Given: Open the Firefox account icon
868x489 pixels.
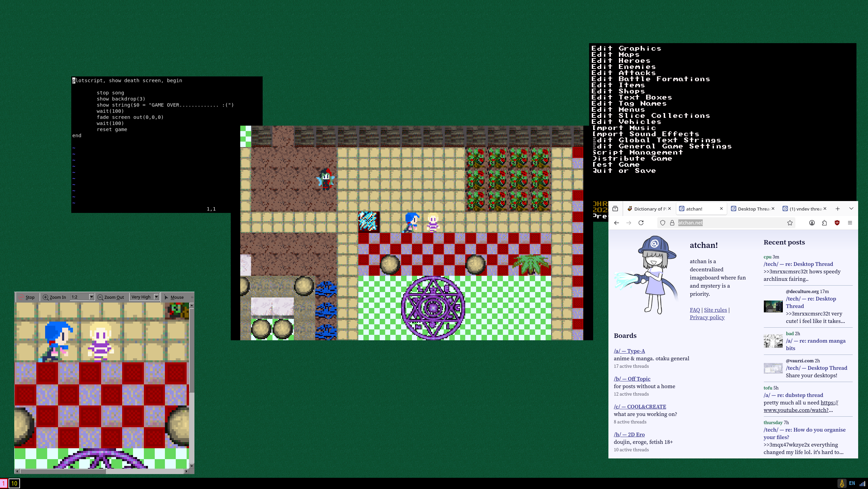Looking at the screenshot, I should [x=812, y=223].
